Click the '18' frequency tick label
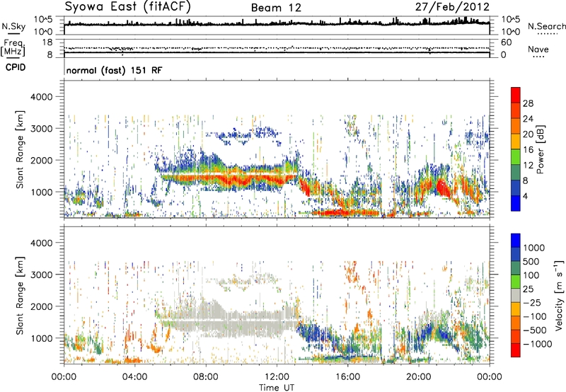Image resolution: width=566 pixels, height=392 pixels. coord(47,42)
